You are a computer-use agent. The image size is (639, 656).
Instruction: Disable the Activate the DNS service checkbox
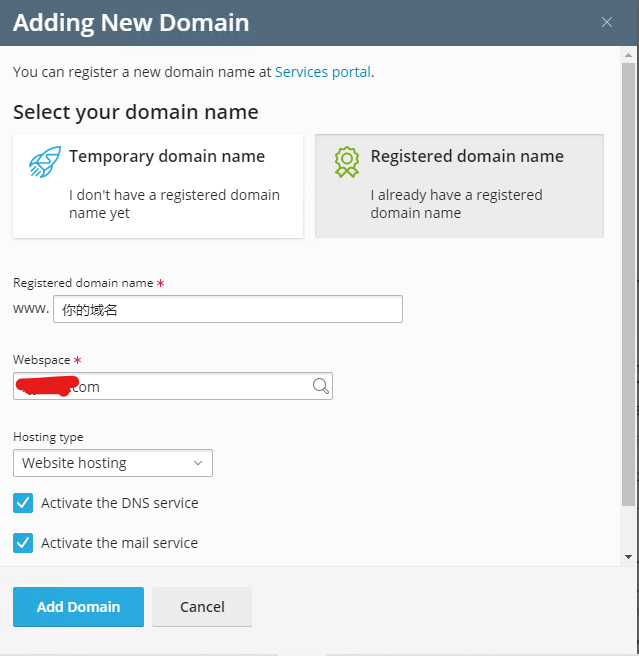(23, 503)
